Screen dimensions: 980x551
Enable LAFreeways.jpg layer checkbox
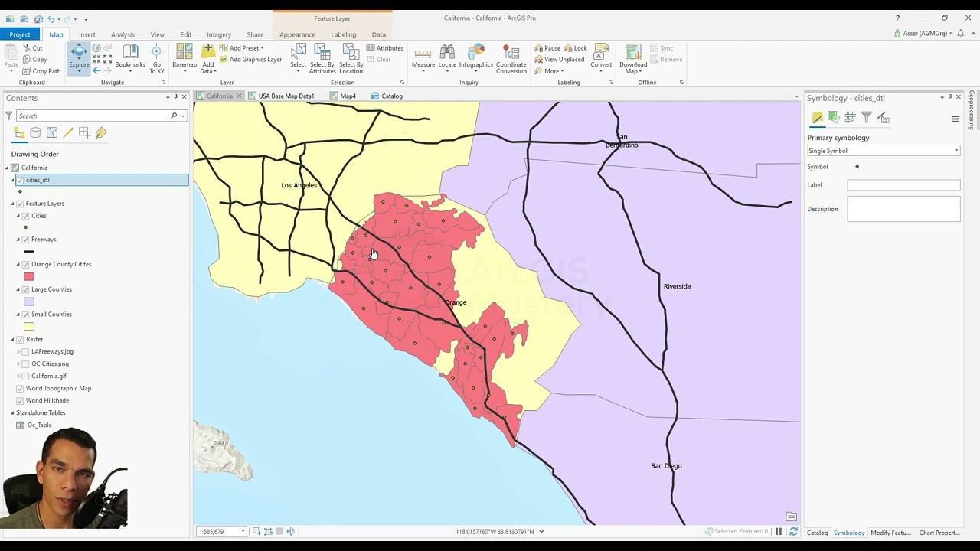[x=26, y=352]
